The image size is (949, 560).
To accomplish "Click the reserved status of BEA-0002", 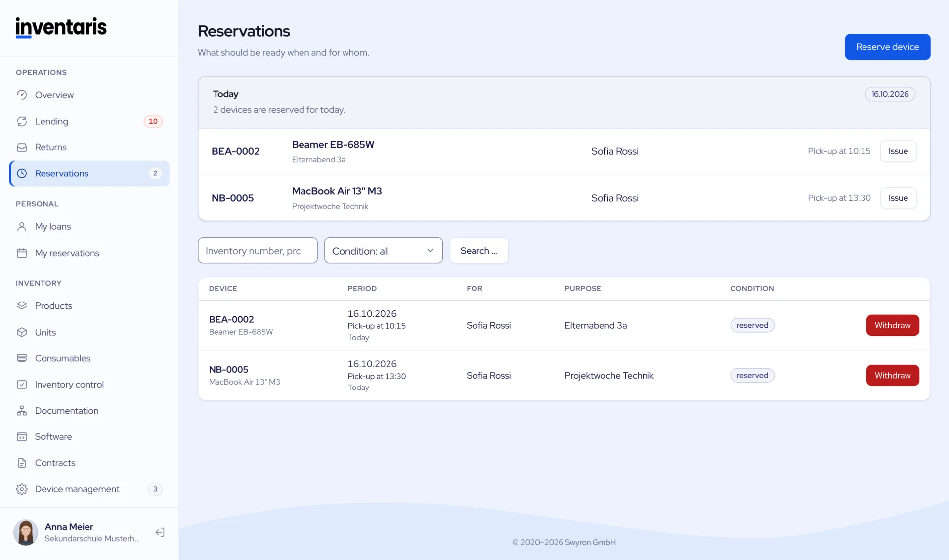I will point(752,325).
